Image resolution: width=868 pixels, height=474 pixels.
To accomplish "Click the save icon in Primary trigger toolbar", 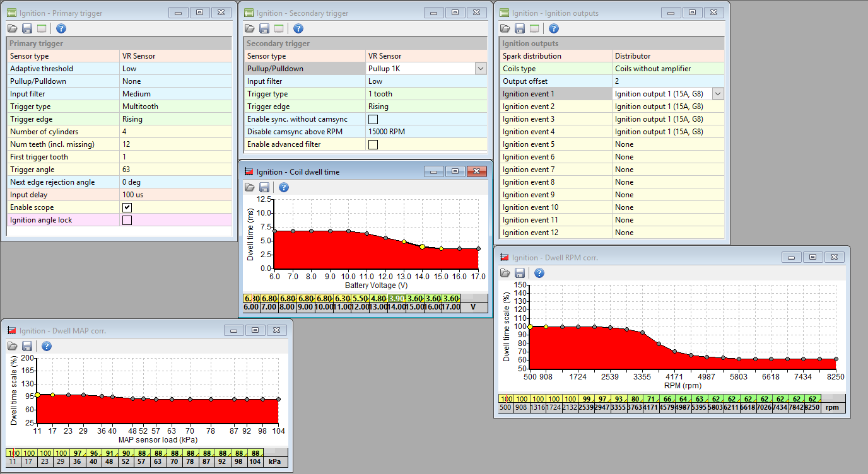I will point(27,28).
